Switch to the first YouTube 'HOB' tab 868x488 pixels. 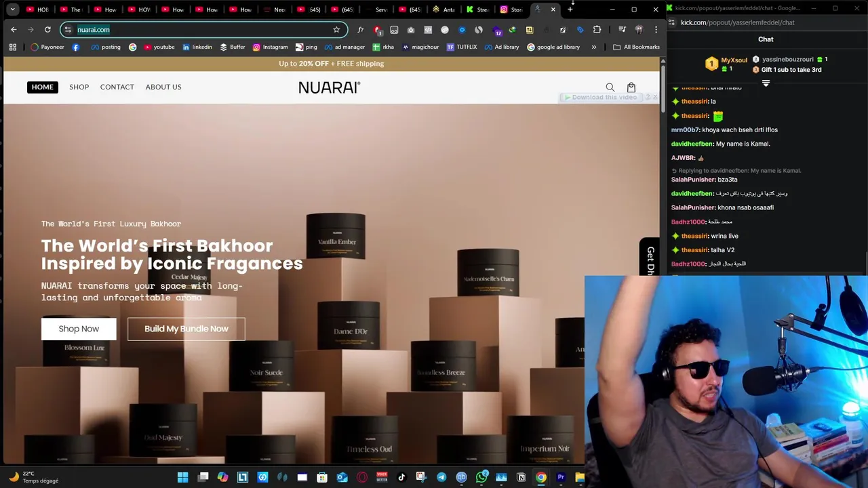[38, 9]
